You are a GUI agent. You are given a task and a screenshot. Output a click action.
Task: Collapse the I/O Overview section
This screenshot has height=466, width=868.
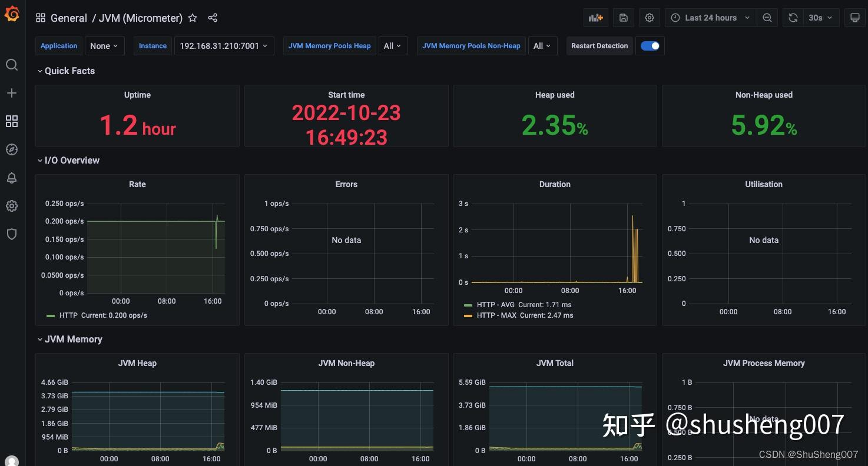point(68,160)
